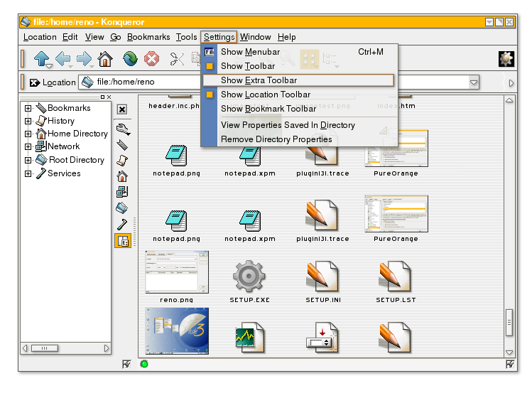Toggle Show Toolbar option
This screenshot has height=398, width=532.
tap(298, 66)
